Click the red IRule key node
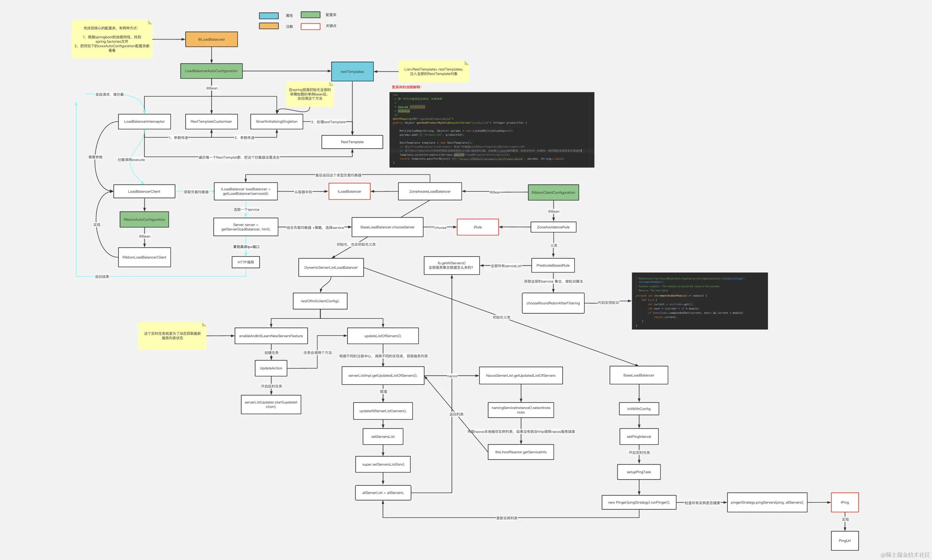Screen dimensions: 932x560 [477, 227]
